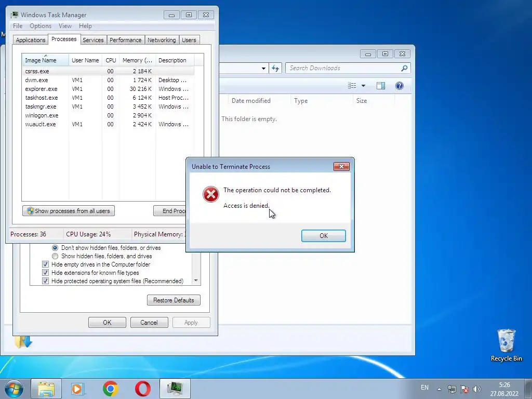Viewport: 532px width, 399px height.
Task: Select the taskhost.exe process row
Action: (x=108, y=98)
